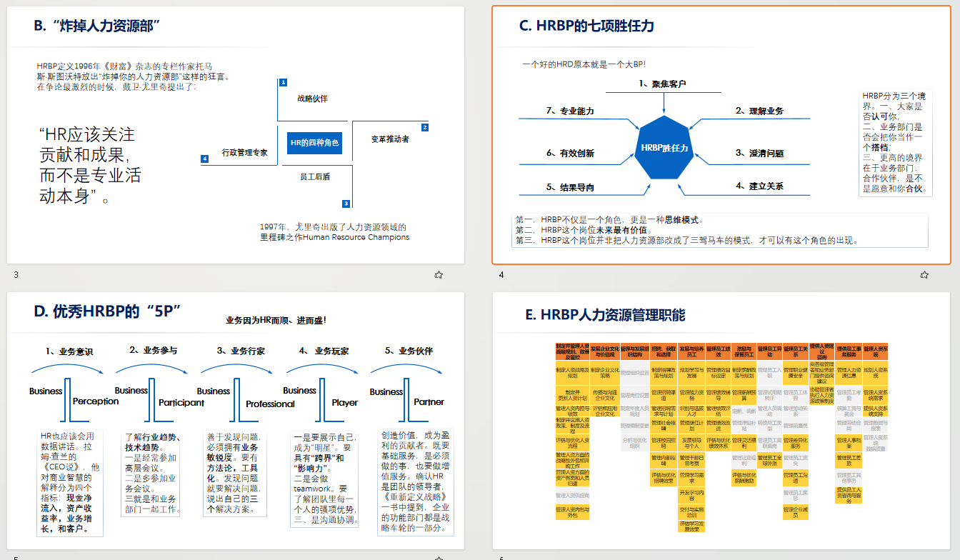Click the 4、业务玩家 heading
Image resolution: width=960 pixels, height=560 pixels.
point(324,351)
